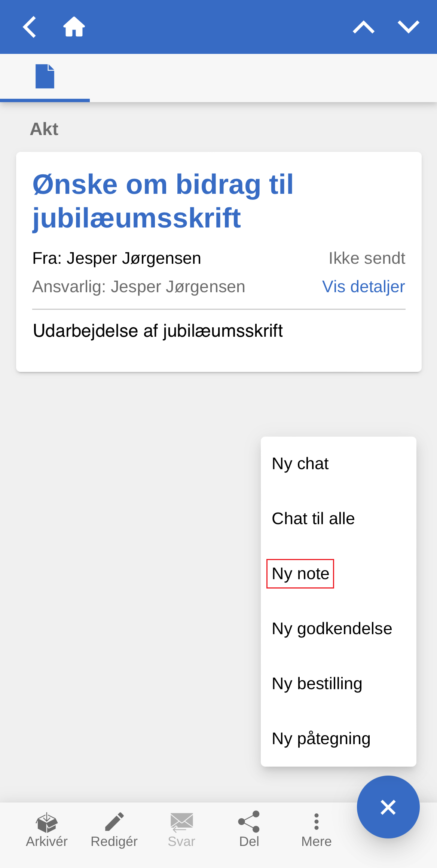
Task: Select the document tab icon
Action: pyautogui.click(x=45, y=77)
